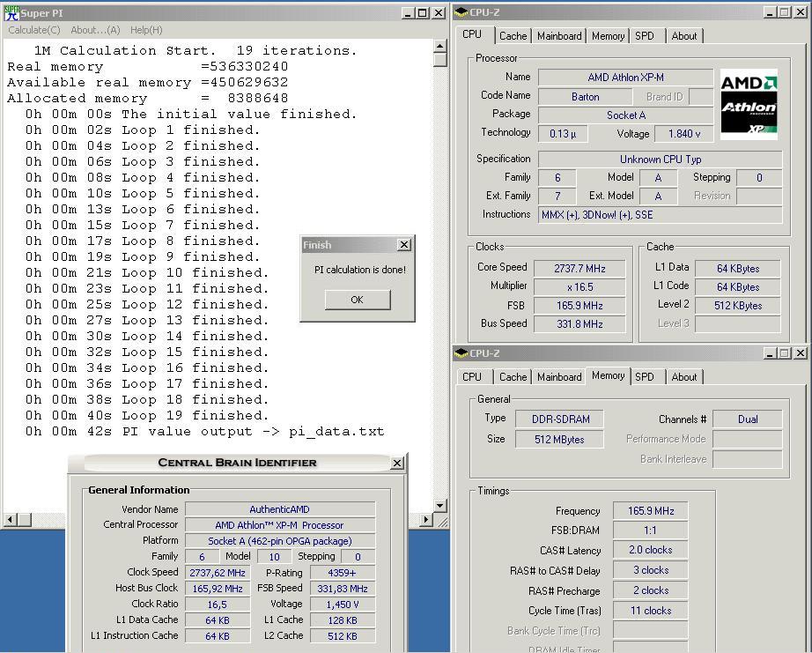Screen dimensions: 812x653
Task: Click the CPU-Z Name field 'AMD Athlon XP-M'
Action: [x=625, y=78]
